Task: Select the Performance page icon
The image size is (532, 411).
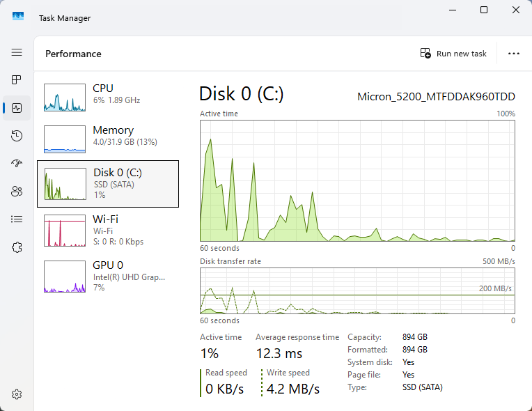Action: click(x=17, y=108)
